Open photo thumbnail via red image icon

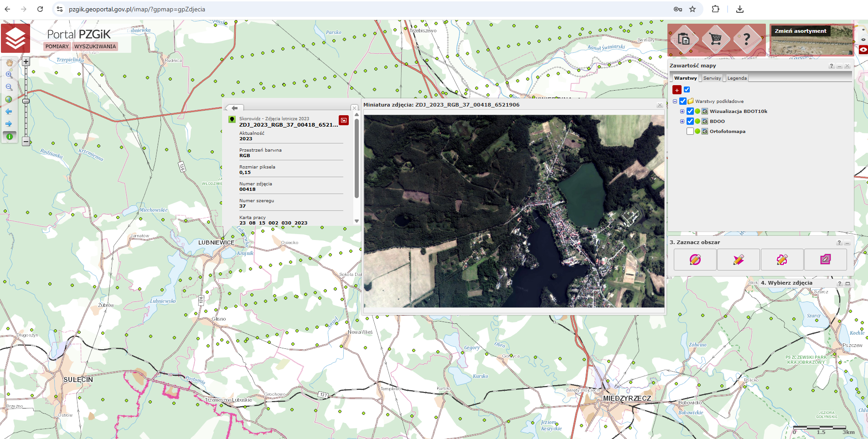tap(344, 120)
